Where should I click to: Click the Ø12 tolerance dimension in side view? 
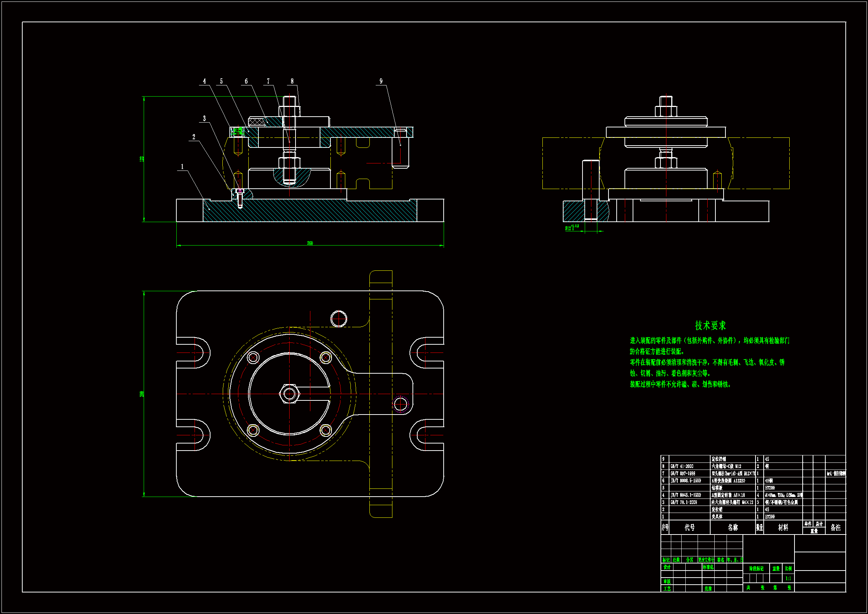[x=572, y=228]
